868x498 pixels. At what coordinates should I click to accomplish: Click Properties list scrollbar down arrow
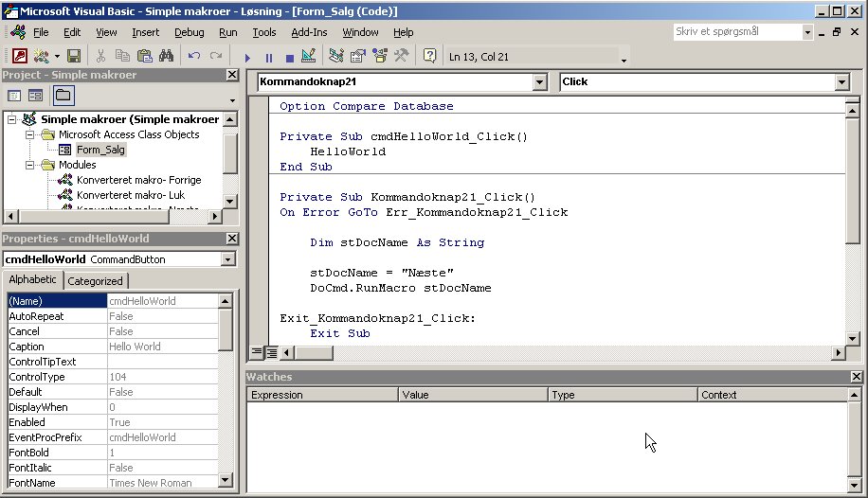(226, 480)
